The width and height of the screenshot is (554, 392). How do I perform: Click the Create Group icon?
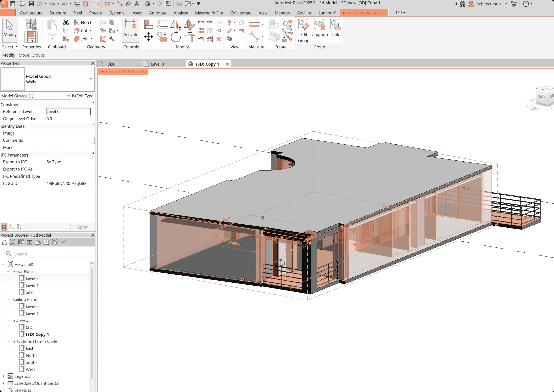tap(287, 25)
